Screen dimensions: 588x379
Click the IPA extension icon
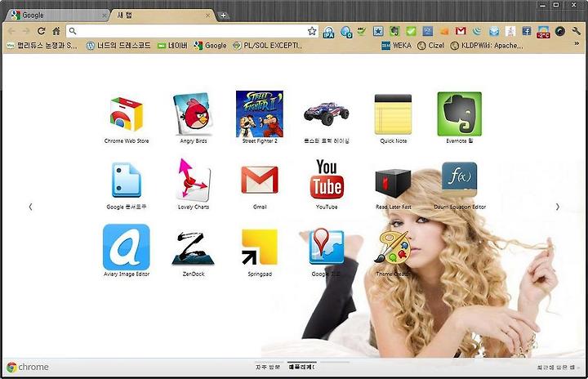(x=328, y=32)
